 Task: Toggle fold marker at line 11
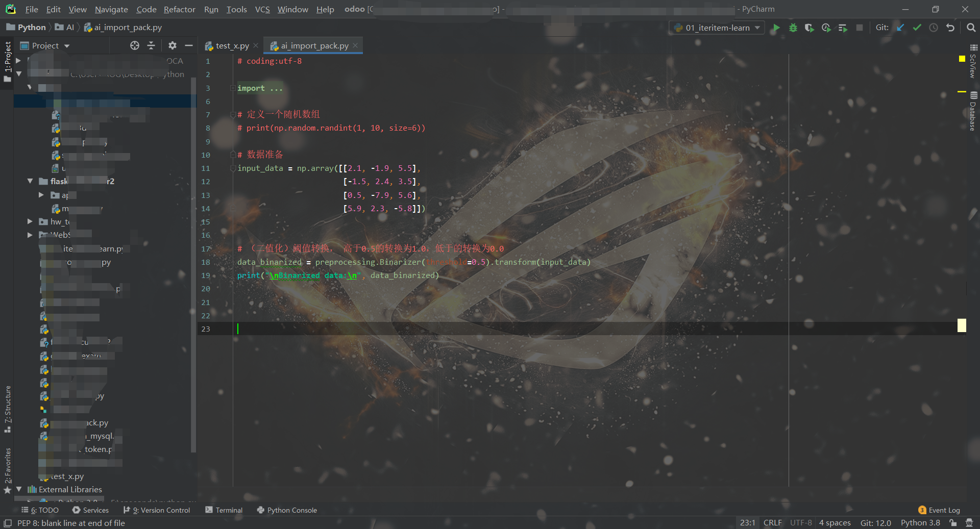[x=233, y=168]
